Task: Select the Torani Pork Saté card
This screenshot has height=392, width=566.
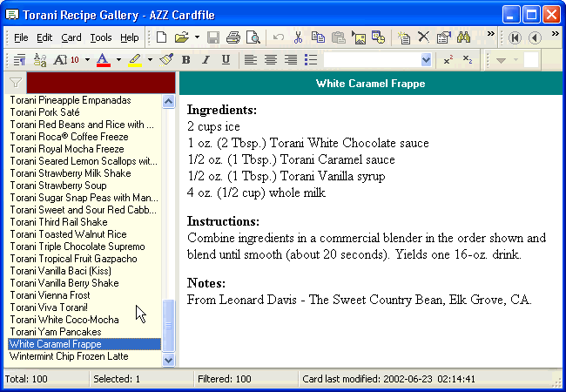Action: click(84, 112)
